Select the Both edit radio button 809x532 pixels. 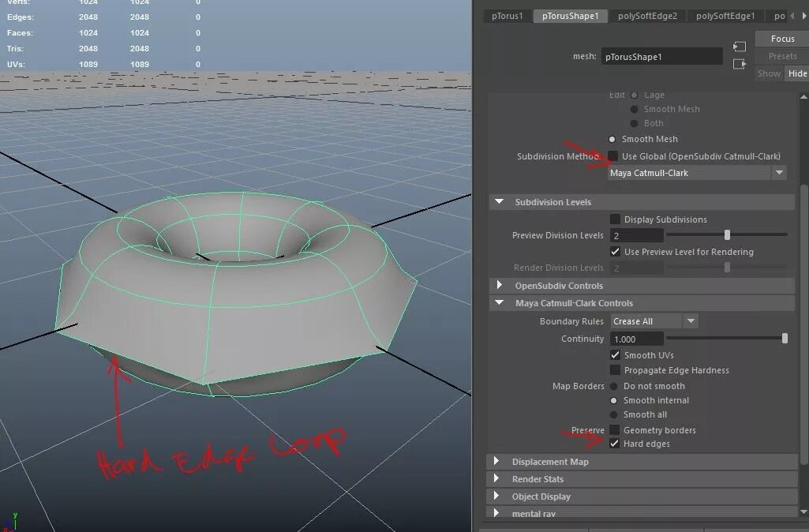tap(634, 123)
